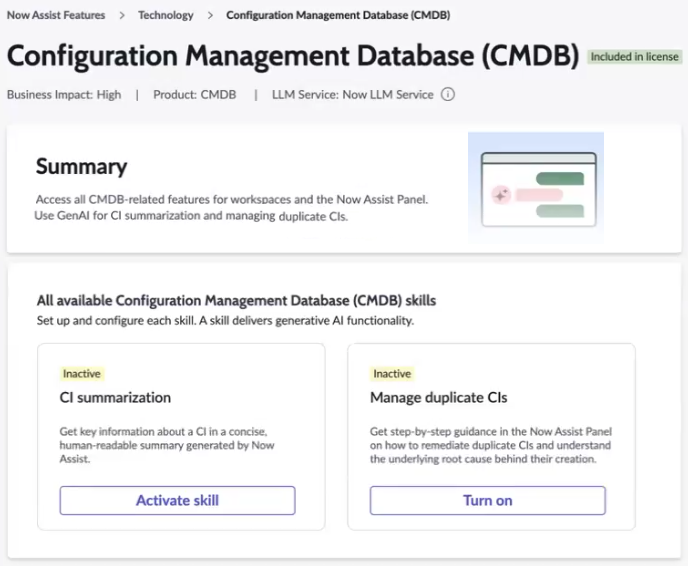Viewport: 688px width, 566px height.
Task: Click the 'Get key information about a CI' description
Action: (167, 445)
